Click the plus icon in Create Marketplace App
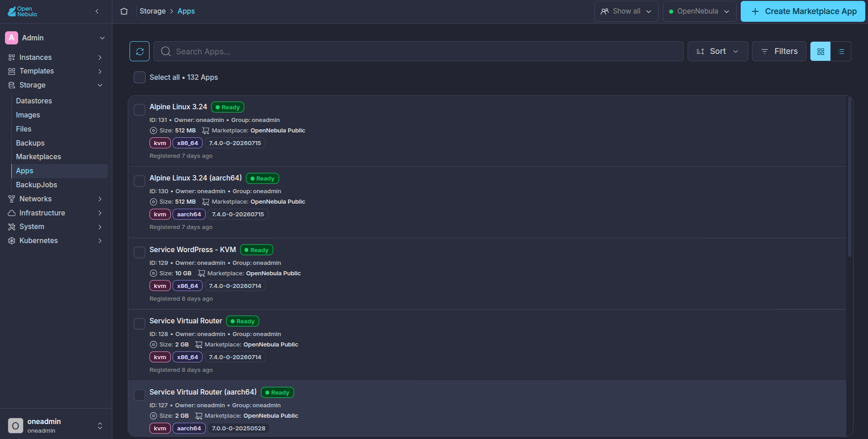868x439 pixels. (x=755, y=11)
